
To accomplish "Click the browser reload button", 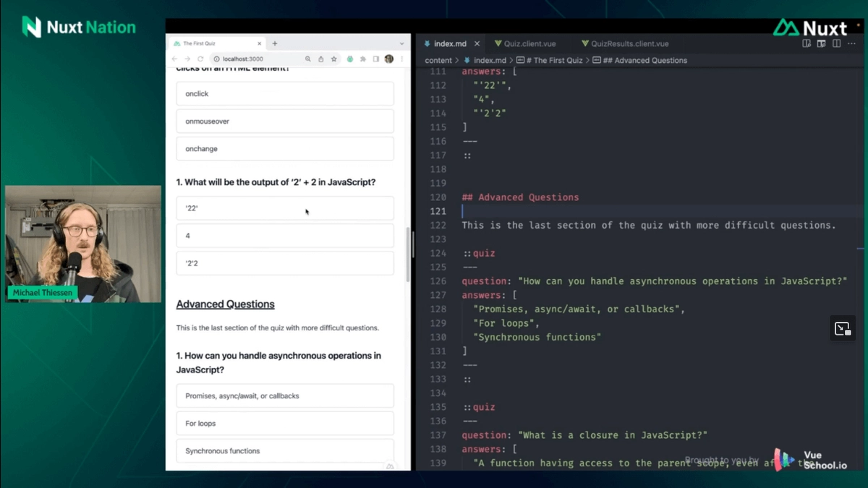I will coord(200,59).
